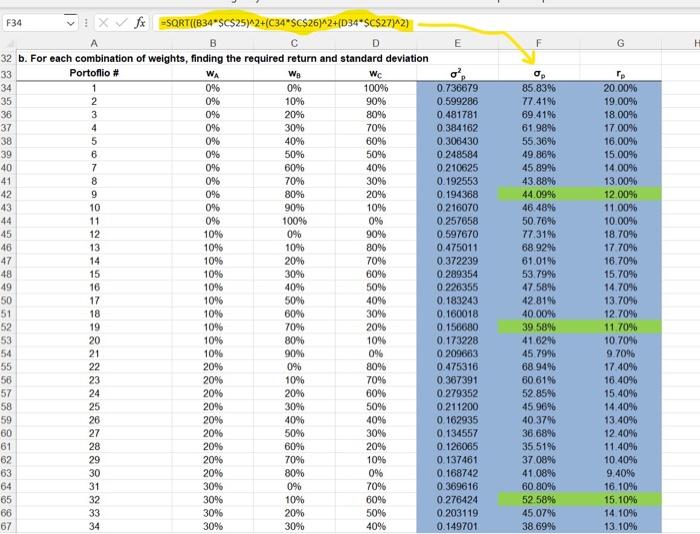Click the formula bar cancel X icon
Image resolution: width=700 pixels, height=534 pixels.
tap(103, 23)
